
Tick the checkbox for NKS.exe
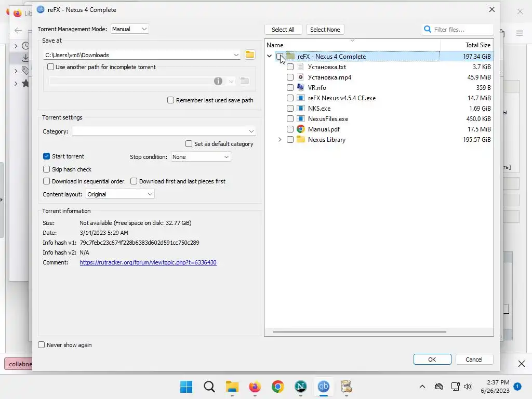(290, 108)
